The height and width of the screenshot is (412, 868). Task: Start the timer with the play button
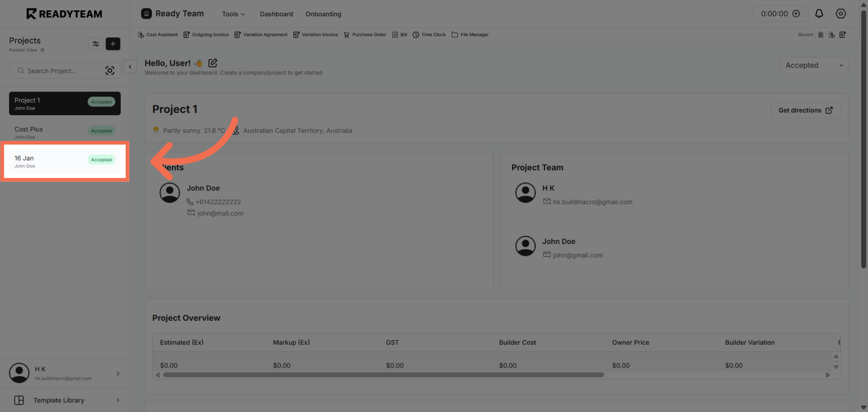tap(797, 13)
